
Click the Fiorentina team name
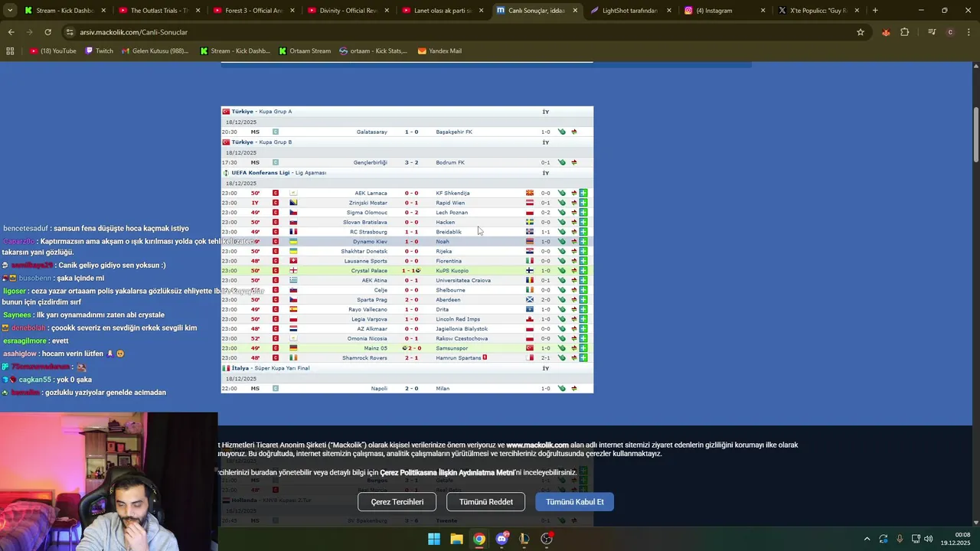448,261
